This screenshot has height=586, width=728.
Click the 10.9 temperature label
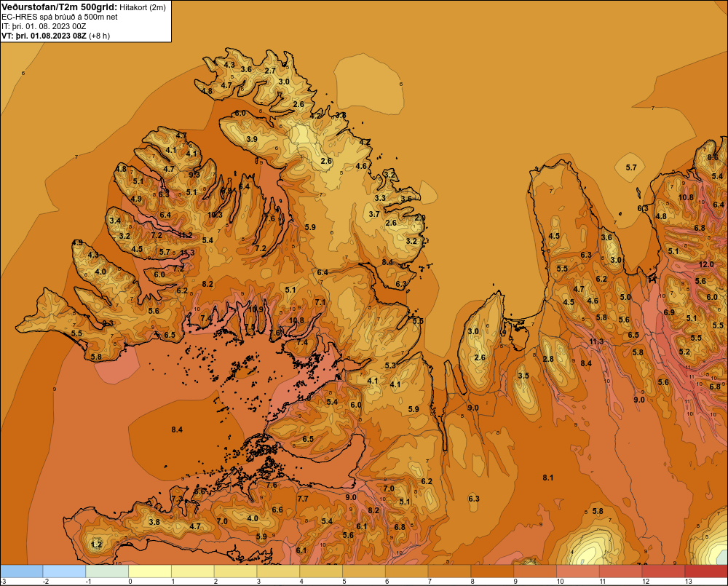tap(256, 309)
